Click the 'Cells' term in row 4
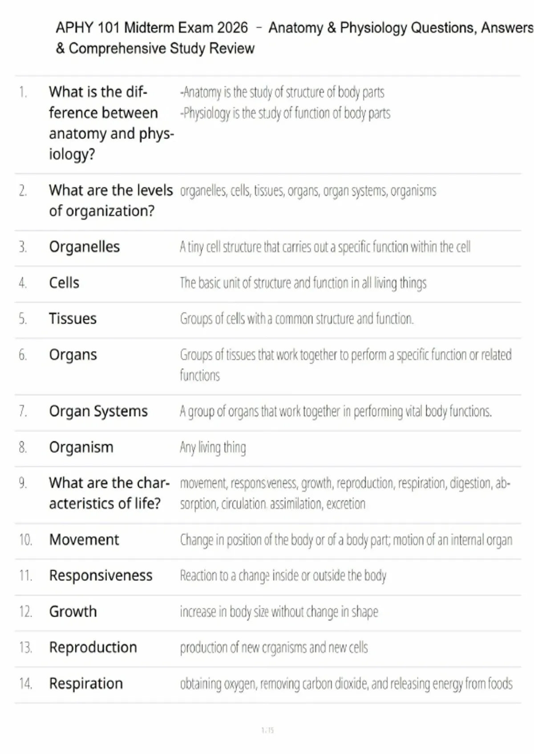534x756 pixels. click(x=64, y=283)
